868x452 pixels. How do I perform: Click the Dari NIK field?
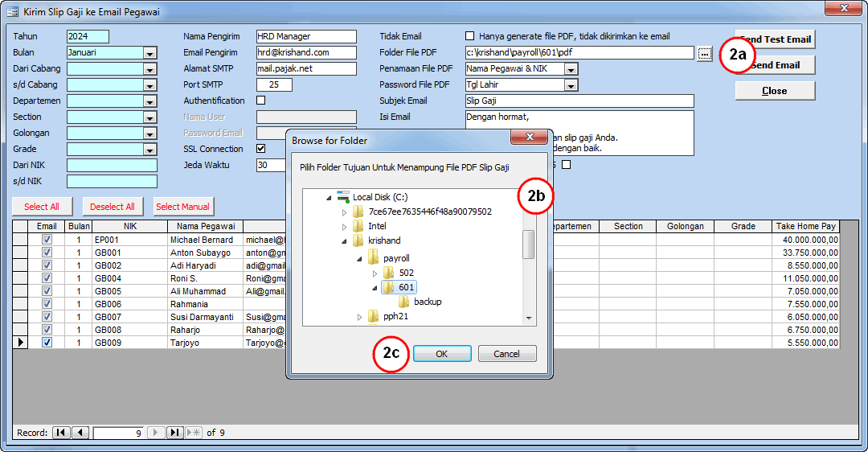pyautogui.click(x=112, y=165)
